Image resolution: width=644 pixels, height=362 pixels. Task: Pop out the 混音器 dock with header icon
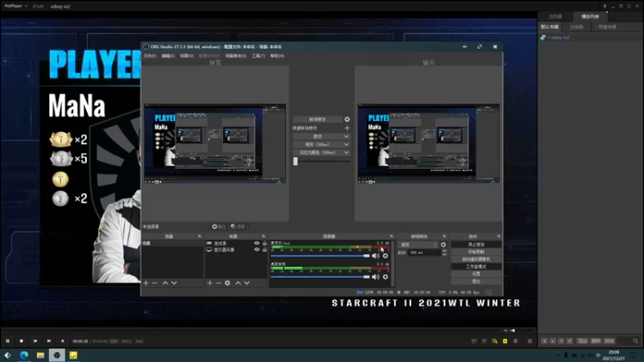391,237
